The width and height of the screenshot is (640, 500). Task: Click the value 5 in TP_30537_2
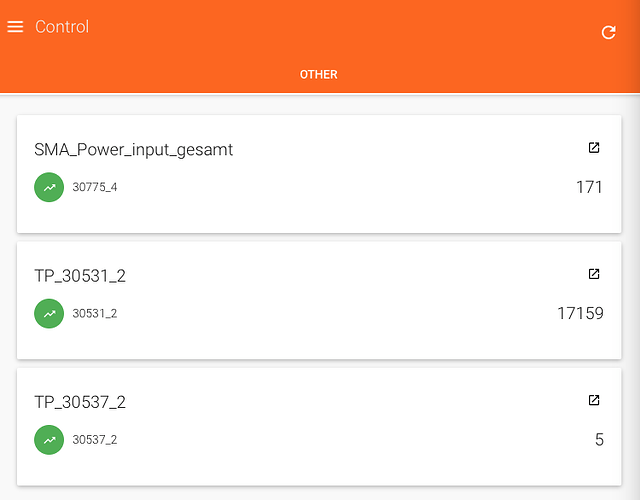coord(599,439)
